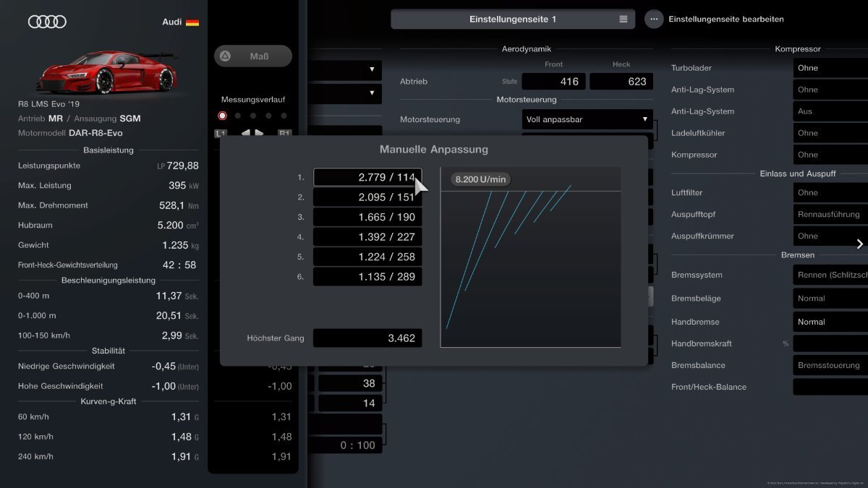The width and height of the screenshot is (868, 488).
Task: Click the Max. Leistung value 395 kW
Action: (x=184, y=185)
